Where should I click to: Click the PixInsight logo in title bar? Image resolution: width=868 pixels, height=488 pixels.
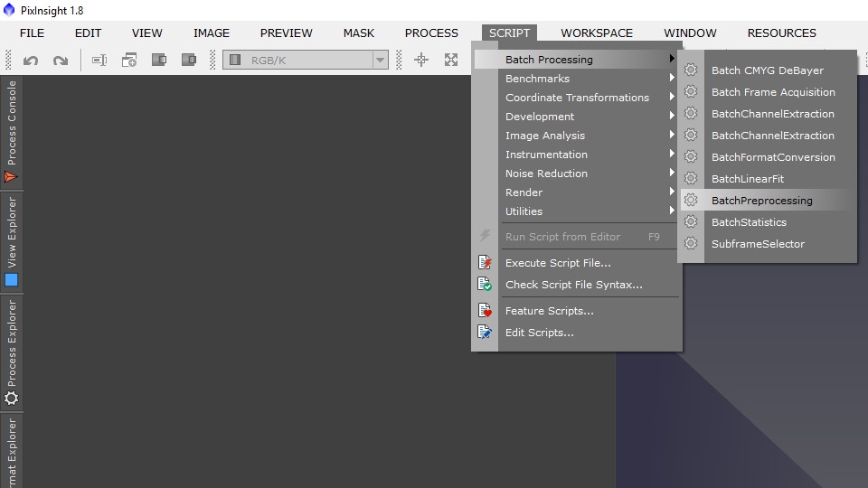click(9, 9)
